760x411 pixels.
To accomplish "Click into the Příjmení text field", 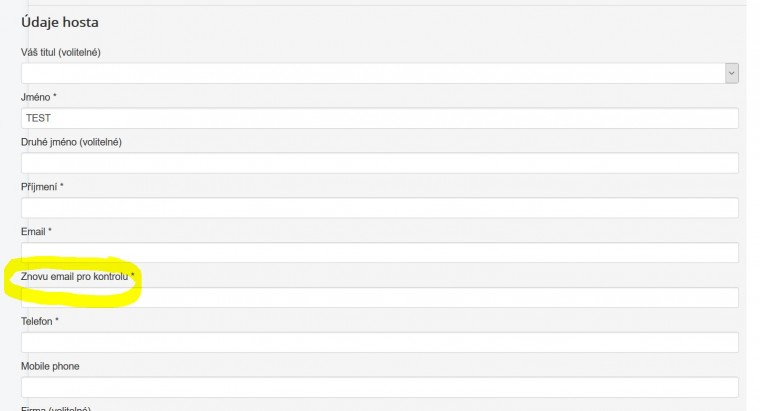I will [x=380, y=208].
